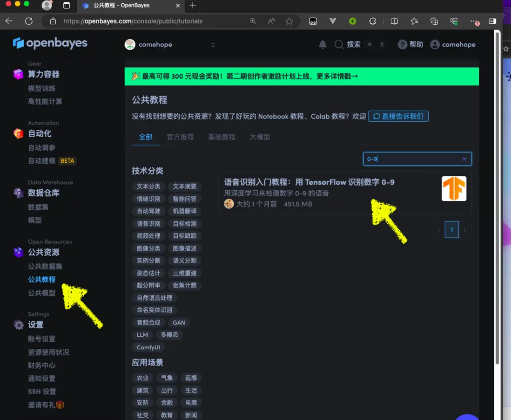The image size is (511, 420).
Task: Open the collections icon in browser toolbar
Action: pyautogui.click(x=434, y=21)
